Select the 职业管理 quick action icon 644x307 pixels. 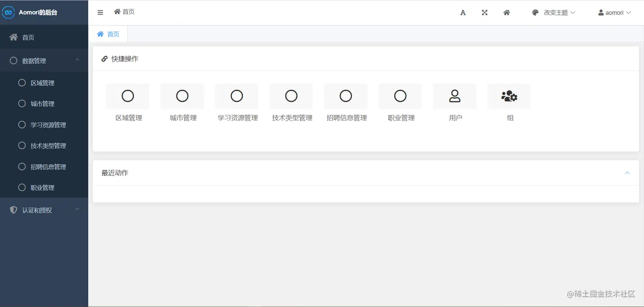point(400,96)
